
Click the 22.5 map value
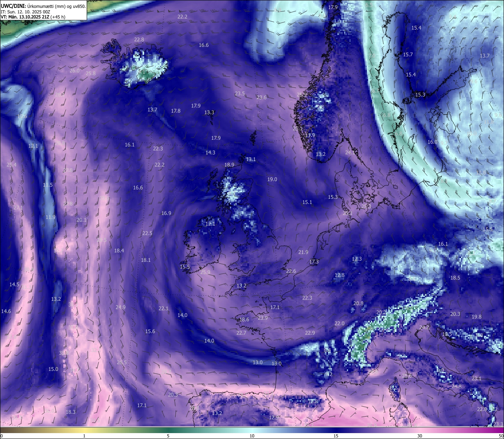[147, 233]
